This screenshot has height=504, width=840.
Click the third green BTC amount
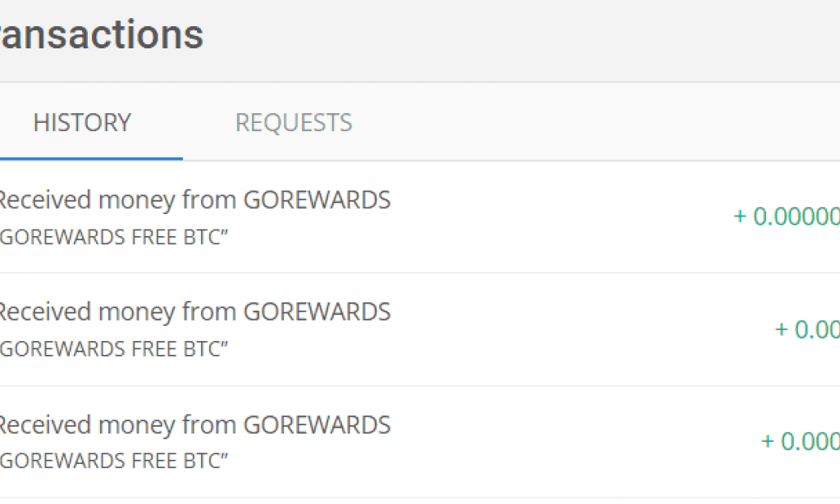coord(801,443)
